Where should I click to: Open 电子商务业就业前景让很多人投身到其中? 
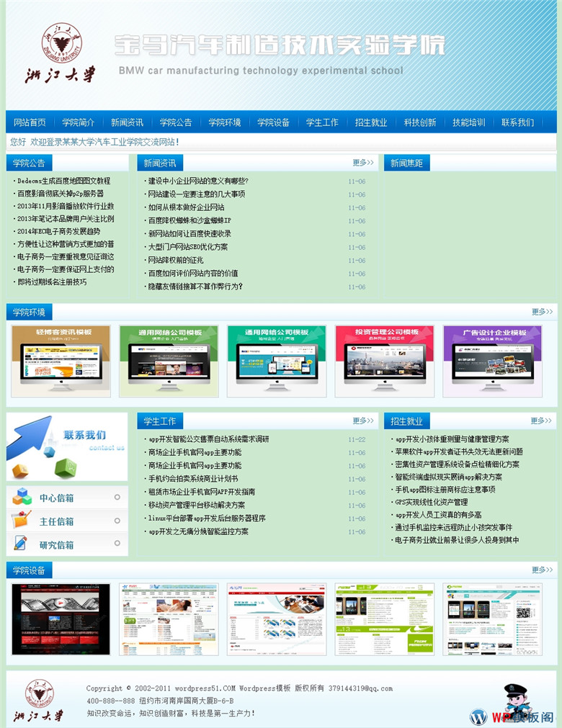457,540
